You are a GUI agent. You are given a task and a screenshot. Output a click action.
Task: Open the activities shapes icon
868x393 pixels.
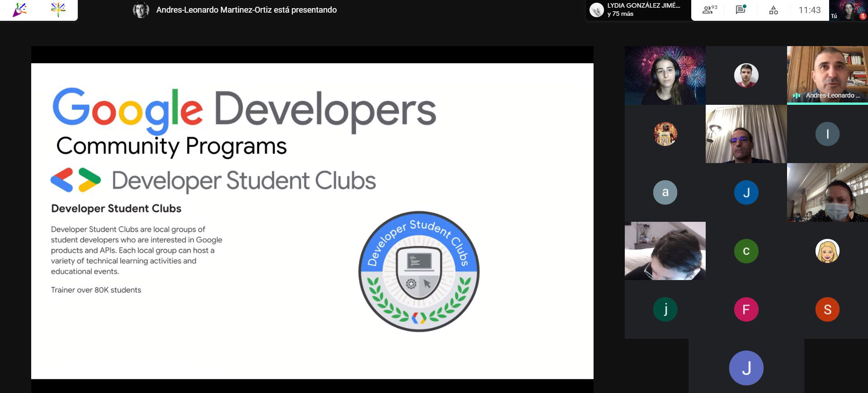click(774, 10)
